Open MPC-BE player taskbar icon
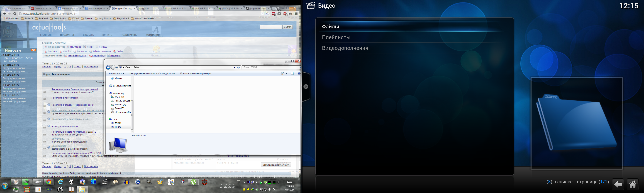Image resolution: width=644 pixels, height=193 pixels. point(105,182)
